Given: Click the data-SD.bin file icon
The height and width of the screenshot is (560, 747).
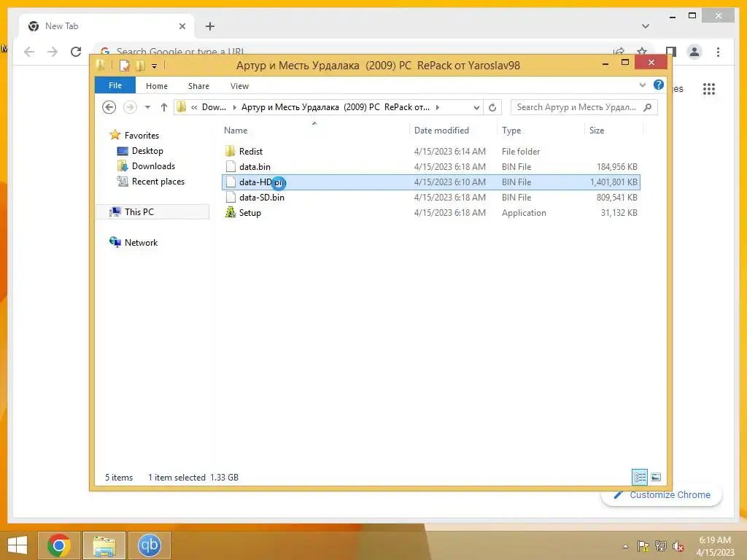Looking at the screenshot, I should (x=231, y=197).
